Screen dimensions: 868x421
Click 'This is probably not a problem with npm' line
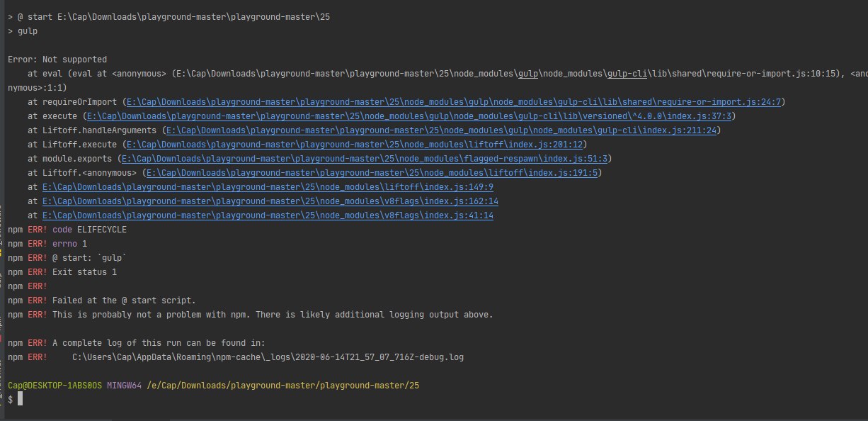(x=251, y=314)
